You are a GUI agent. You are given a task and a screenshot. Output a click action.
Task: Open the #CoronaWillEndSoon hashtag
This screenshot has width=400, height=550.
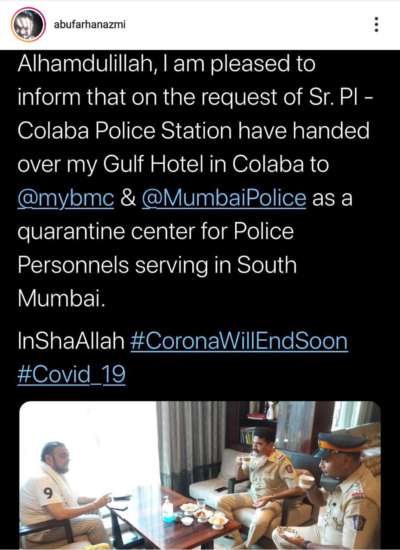pyautogui.click(x=239, y=341)
